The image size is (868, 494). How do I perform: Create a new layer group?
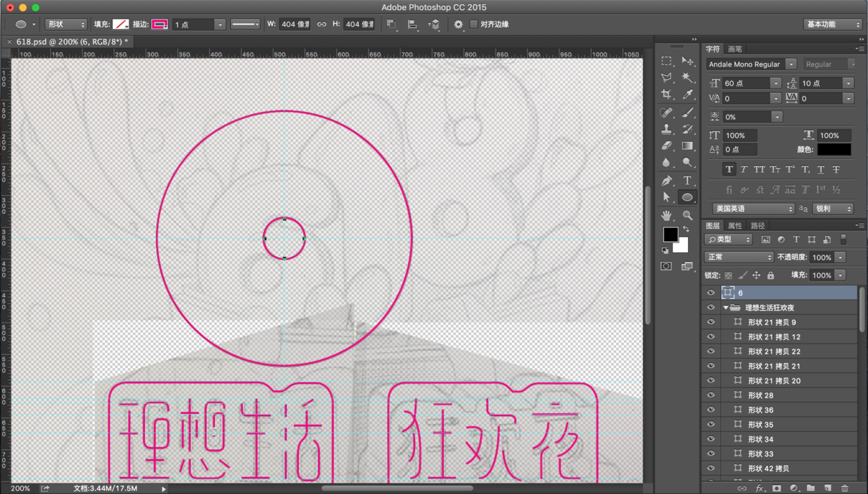811,488
